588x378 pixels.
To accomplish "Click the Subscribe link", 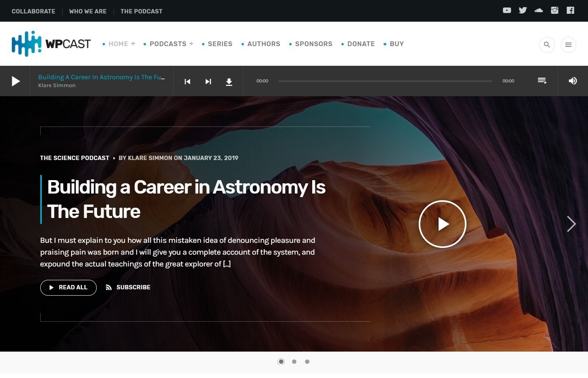I will (x=128, y=287).
